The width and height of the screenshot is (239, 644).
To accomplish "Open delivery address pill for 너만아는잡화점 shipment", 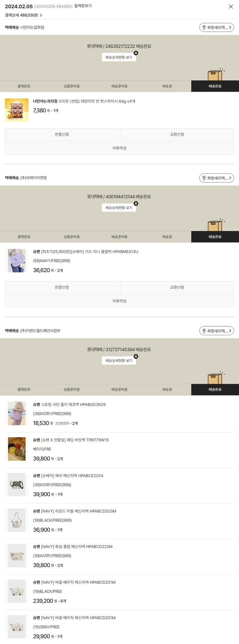I will coord(217,27).
